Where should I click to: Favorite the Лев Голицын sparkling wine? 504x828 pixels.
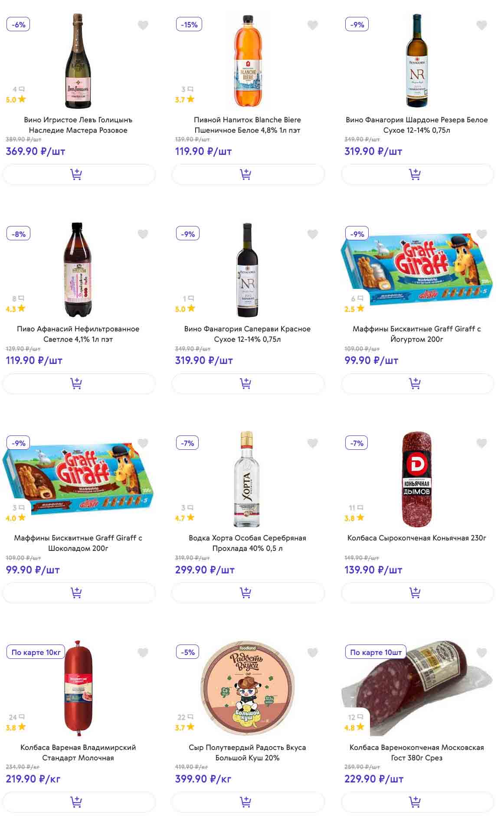[143, 25]
